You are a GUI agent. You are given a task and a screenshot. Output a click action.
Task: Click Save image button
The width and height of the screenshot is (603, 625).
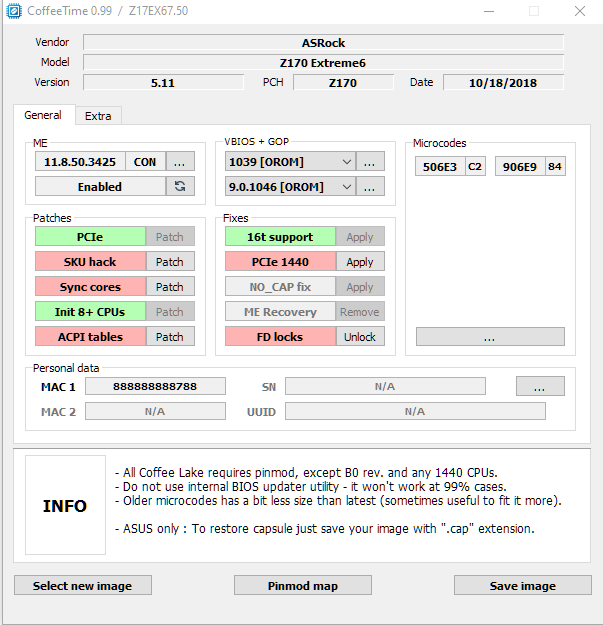[522, 586]
